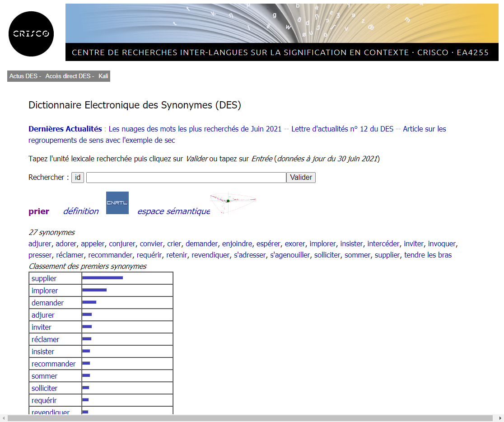
Task: Open the espace sémantique link
Action: pos(174,211)
